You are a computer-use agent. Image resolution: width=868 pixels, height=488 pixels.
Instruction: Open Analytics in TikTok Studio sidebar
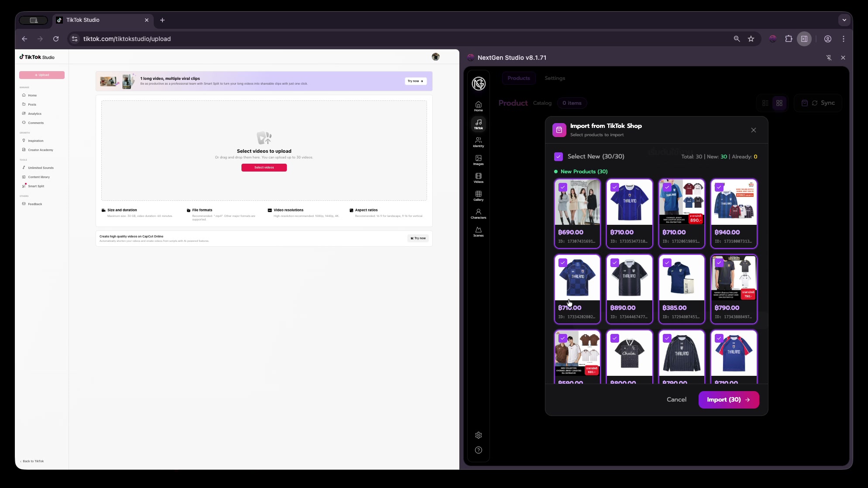(x=34, y=113)
